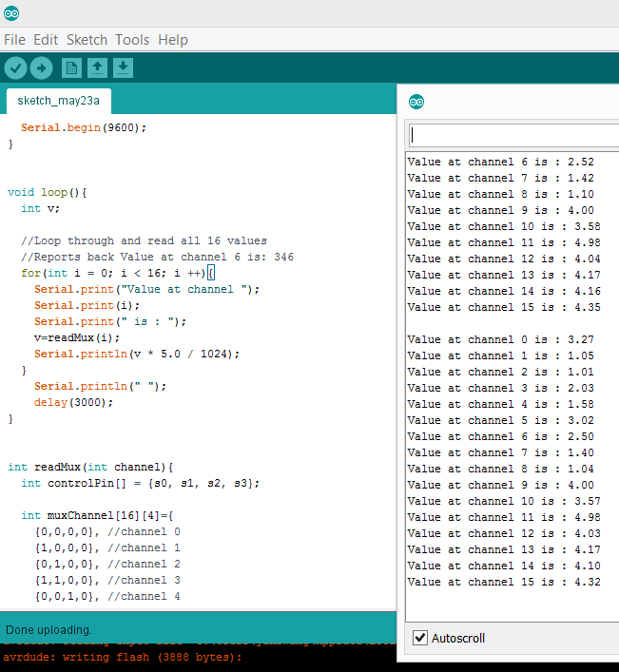Open the Sketch menu
Image resolution: width=619 pixels, height=672 pixels.
point(87,40)
